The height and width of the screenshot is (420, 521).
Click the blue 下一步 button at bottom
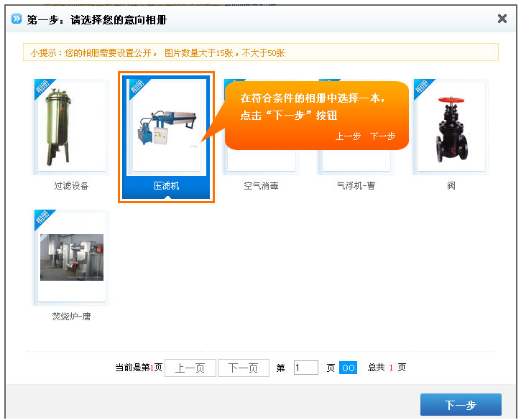460,405
